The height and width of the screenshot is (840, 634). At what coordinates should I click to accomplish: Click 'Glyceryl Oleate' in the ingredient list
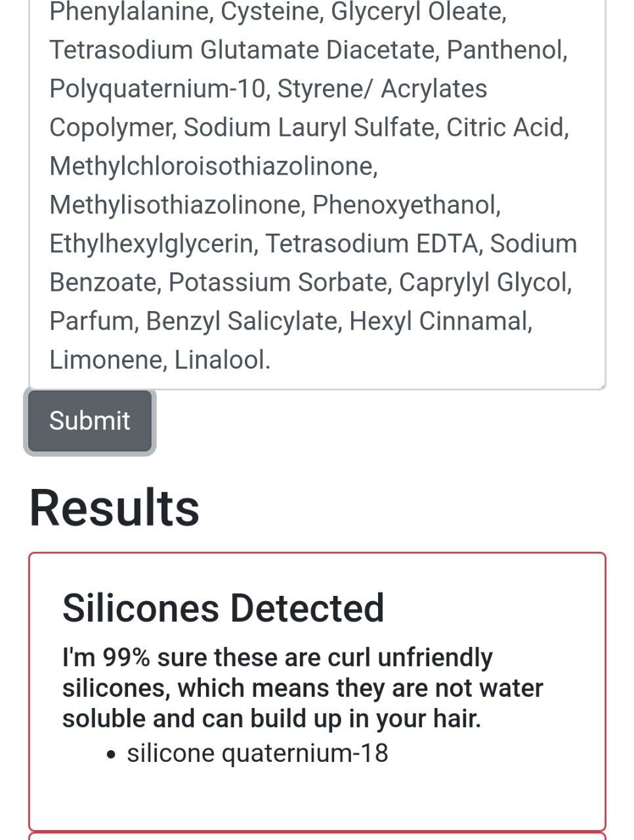click(x=416, y=12)
